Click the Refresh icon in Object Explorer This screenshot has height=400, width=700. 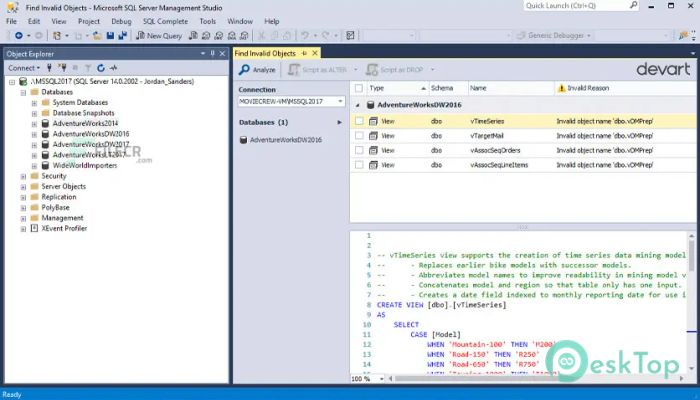click(101, 68)
